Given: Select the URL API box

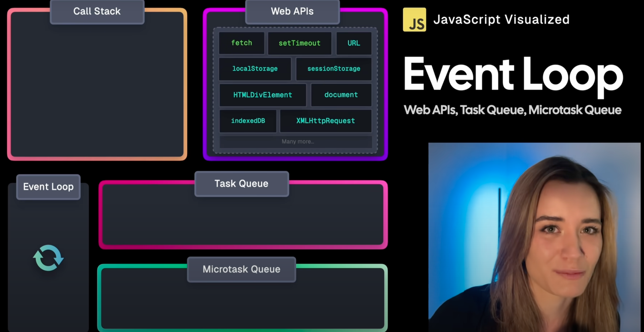Looking at the screenshot, I should (x=354, y=43).
